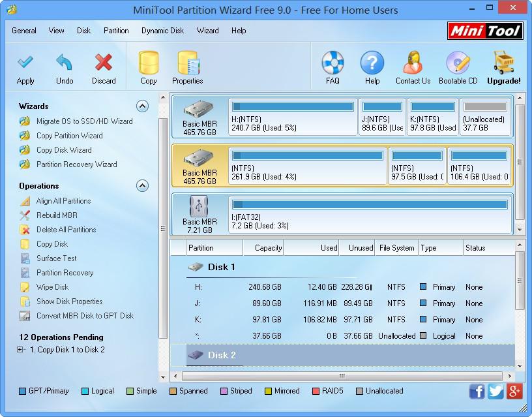Click the Rebuild MBR icon
The image size is (532, 417).
point(25,215)
